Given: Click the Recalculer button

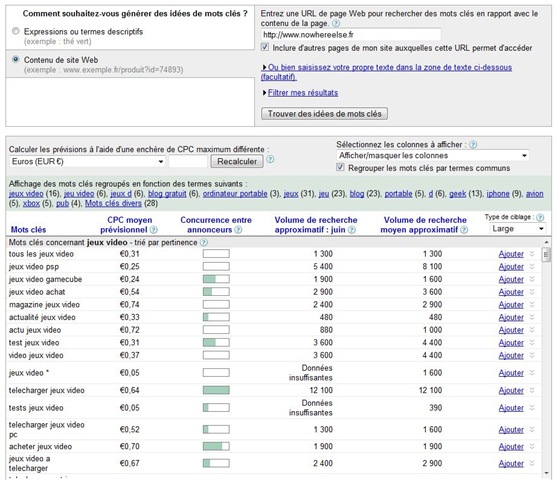Looking at the screenshot, I should [x=237, y=162].
